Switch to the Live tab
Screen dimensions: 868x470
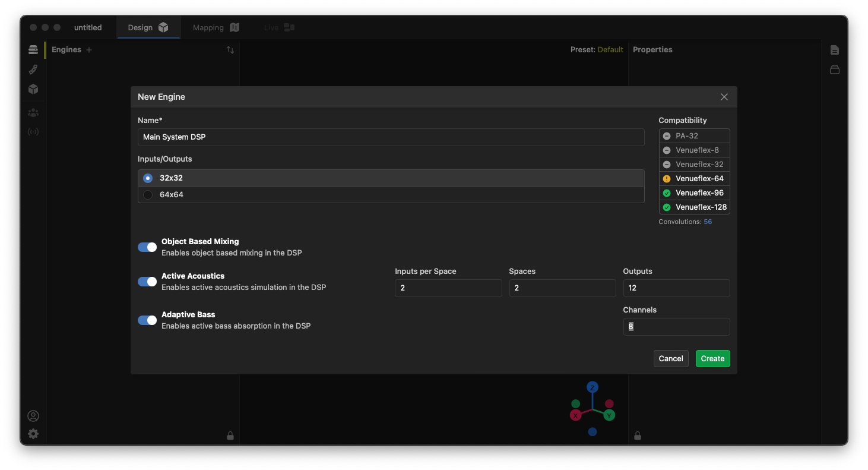click(279, 27)
